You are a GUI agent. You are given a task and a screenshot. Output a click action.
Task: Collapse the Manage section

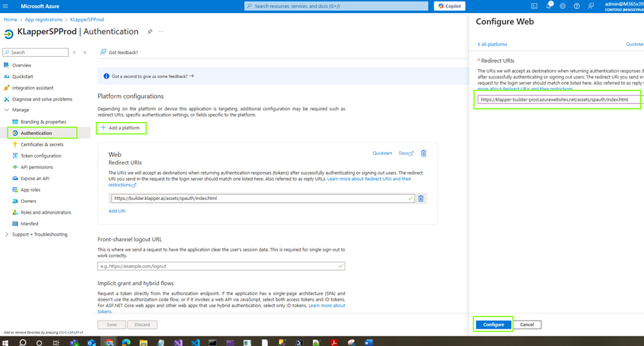(6, 110)
